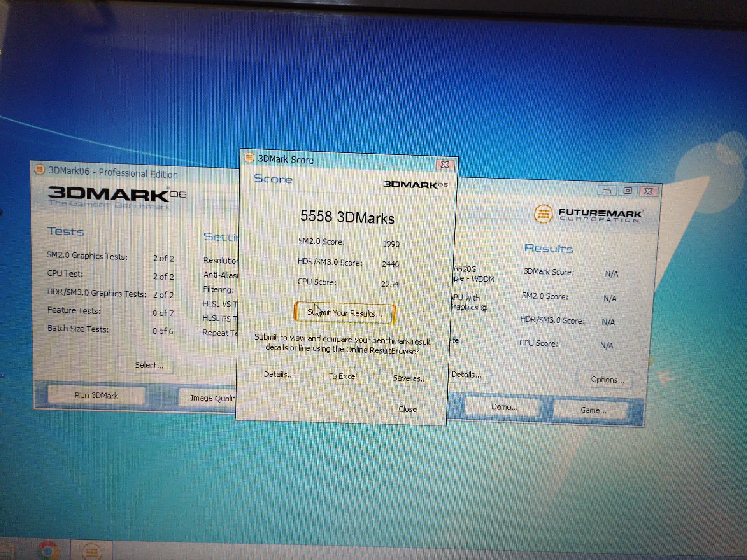Open Image Quality in main window
Viewport: 747px width, 560px height.
[x=208, y=397]
